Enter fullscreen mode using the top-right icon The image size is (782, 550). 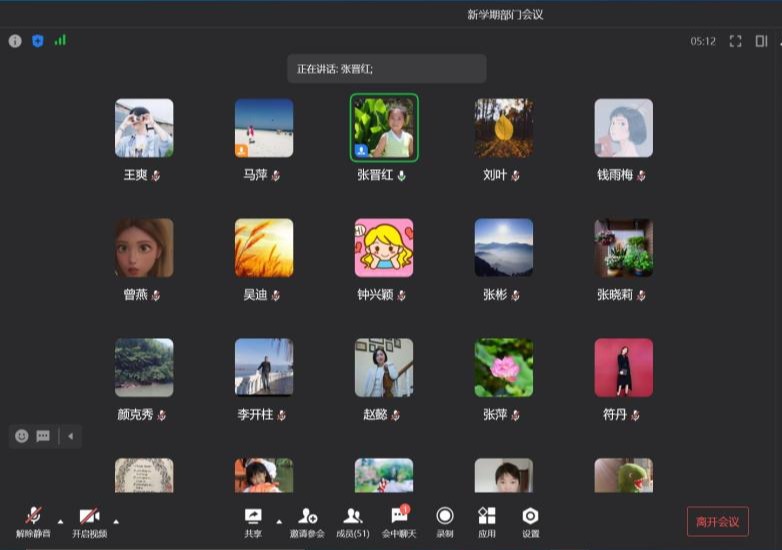[x=735, y=41]
